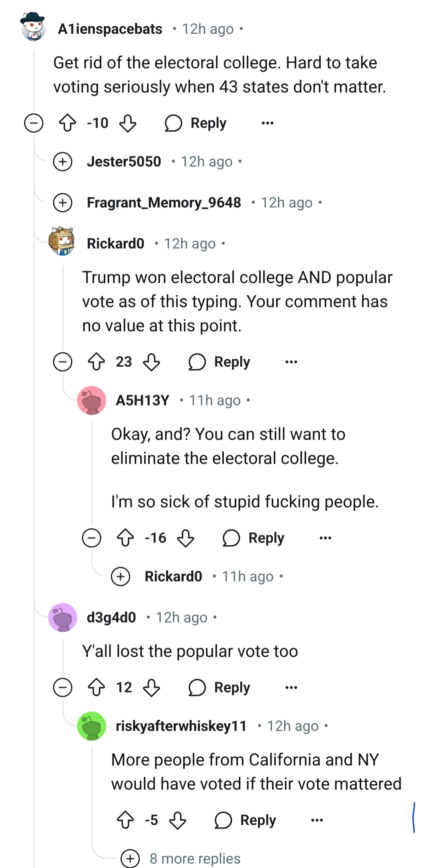The width and height of the screenshot is (434, 868).
Task: Expand Jester5050's collapsed comment
Action: (x=63, y=162)
